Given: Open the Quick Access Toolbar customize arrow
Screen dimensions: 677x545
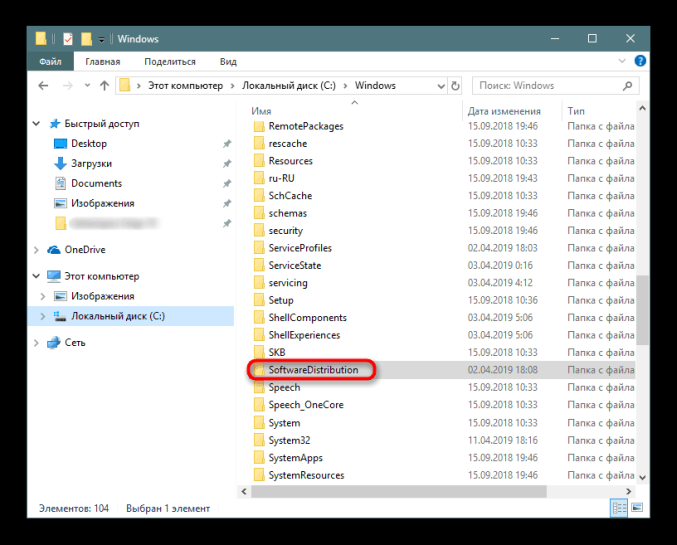Looking at the screenshot, I should click(101, 39).
